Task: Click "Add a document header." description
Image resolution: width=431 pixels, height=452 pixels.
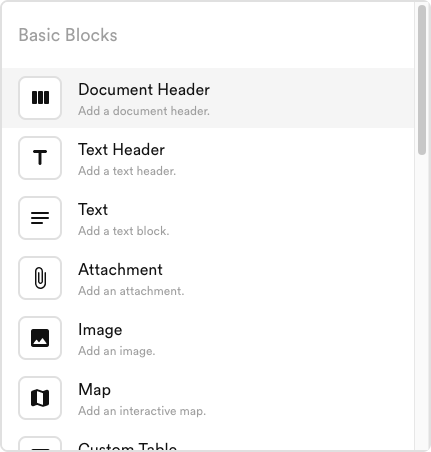Action: [x=144, y=111]
